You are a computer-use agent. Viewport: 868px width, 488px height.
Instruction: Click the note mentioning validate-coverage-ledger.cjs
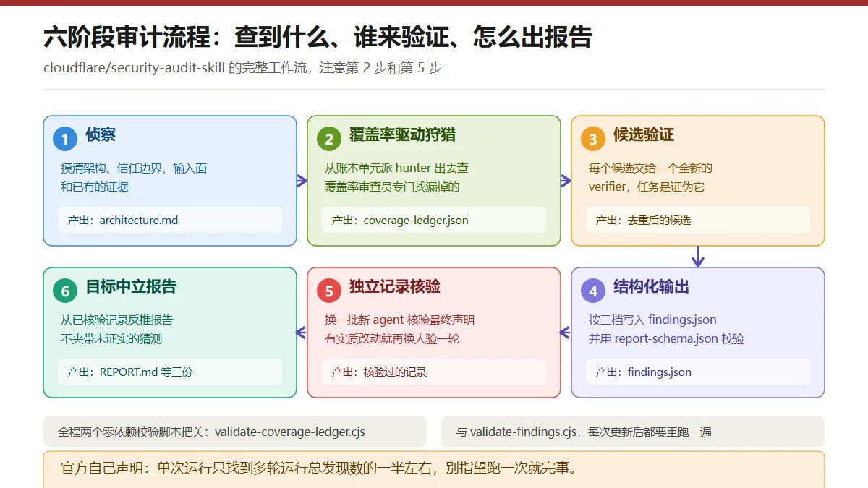[235, 432]
